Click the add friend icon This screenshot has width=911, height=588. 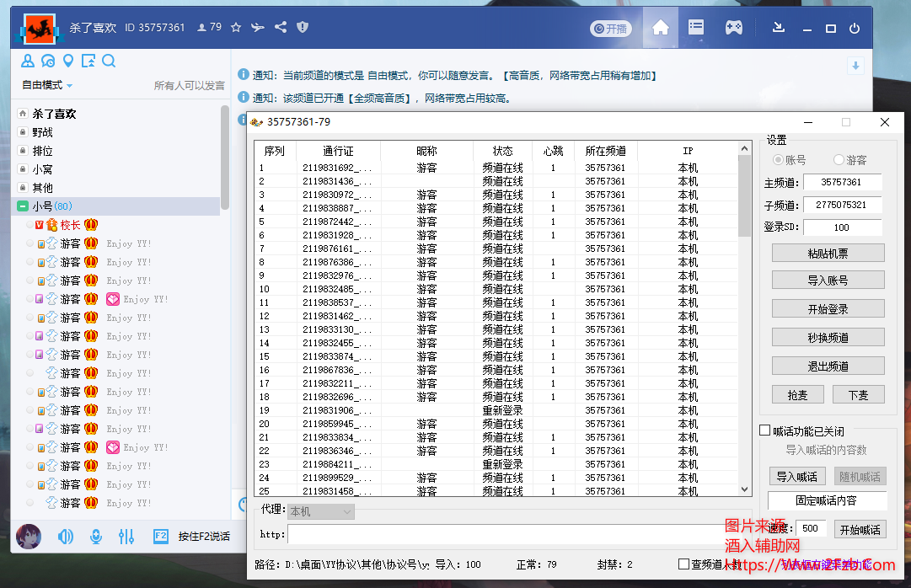pos(28,61)
